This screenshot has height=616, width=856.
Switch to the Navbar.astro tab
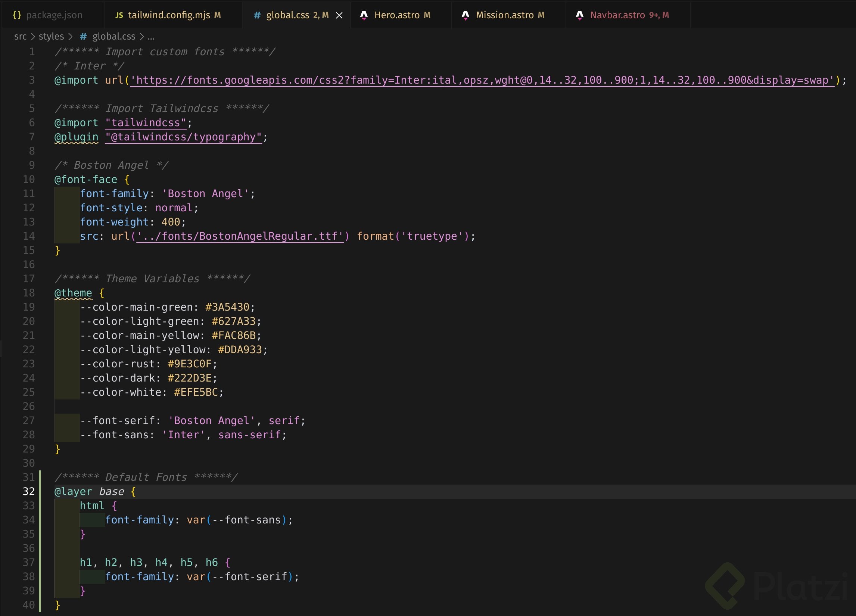click(x=617, y=15)
